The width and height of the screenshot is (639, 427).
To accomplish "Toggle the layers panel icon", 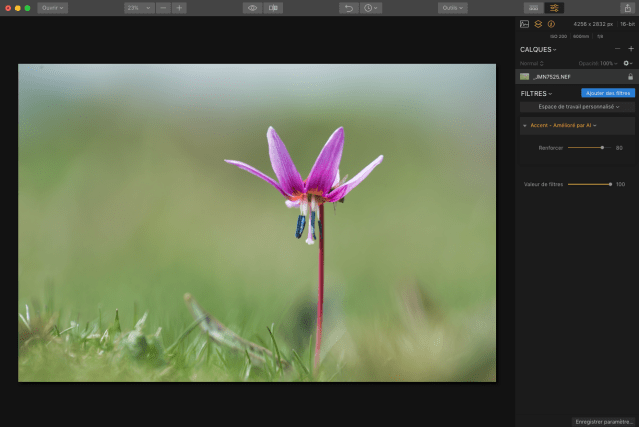I will tap(538, 24).
